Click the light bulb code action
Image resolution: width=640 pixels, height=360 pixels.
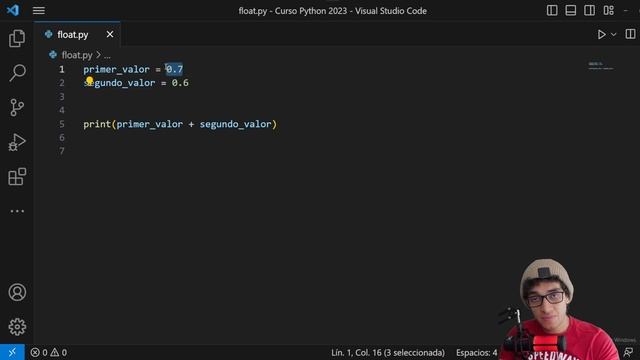89,80
